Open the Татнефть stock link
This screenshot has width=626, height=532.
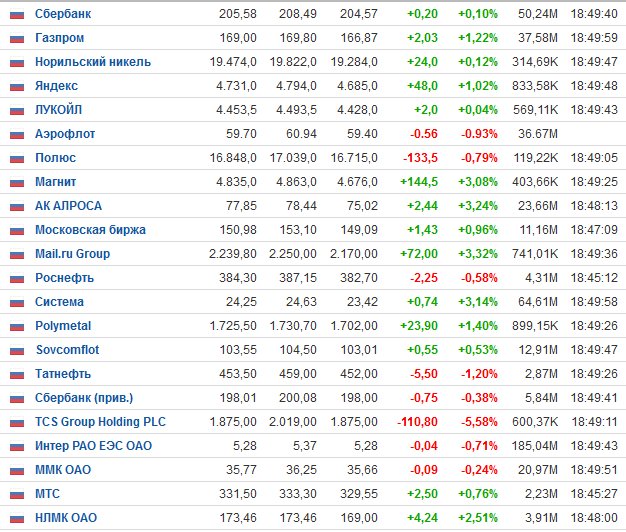point(63,374)
